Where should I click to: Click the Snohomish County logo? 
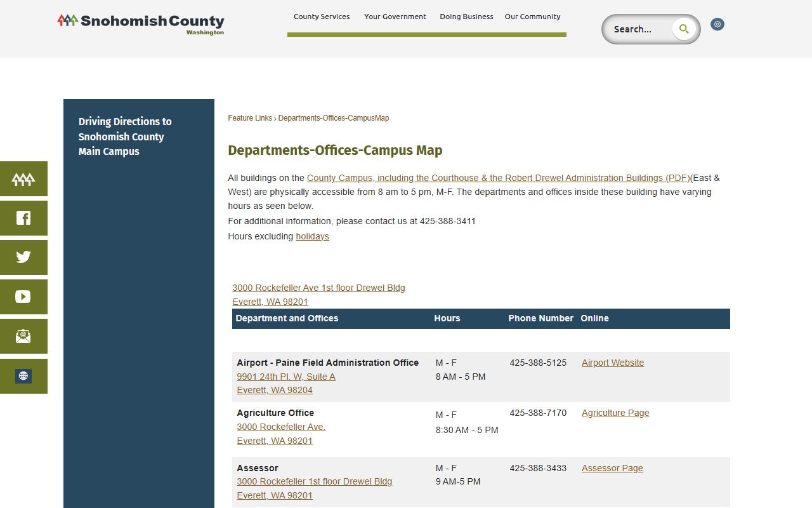pos(141,24)
